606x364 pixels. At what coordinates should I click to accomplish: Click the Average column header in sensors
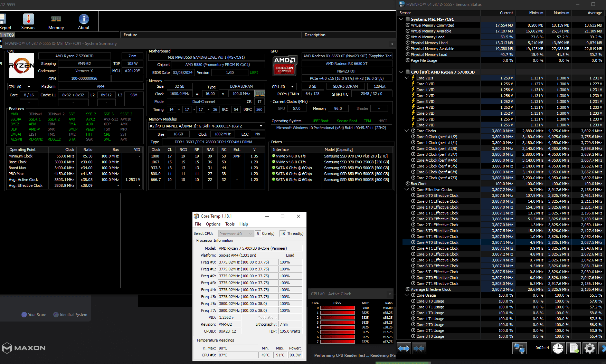(588, 13)
